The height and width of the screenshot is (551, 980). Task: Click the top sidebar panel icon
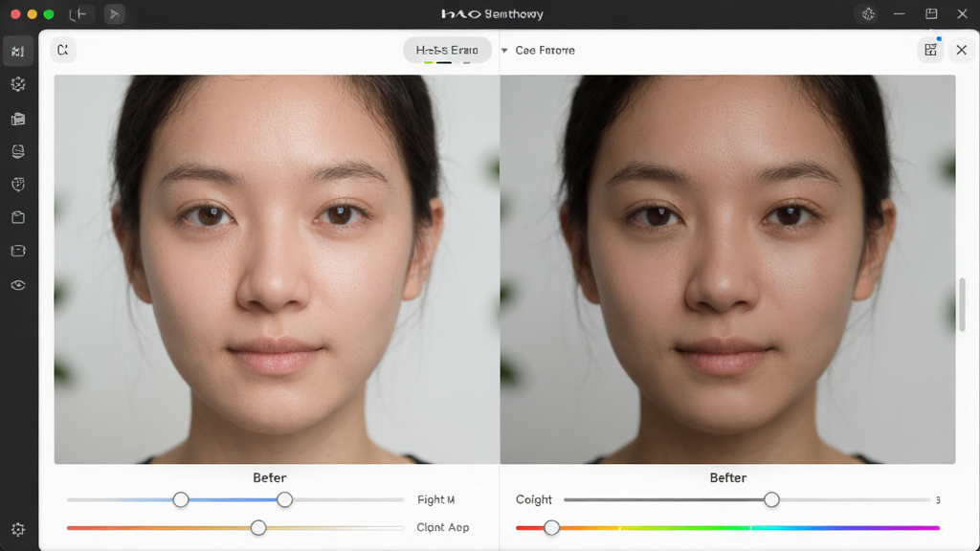18,52
